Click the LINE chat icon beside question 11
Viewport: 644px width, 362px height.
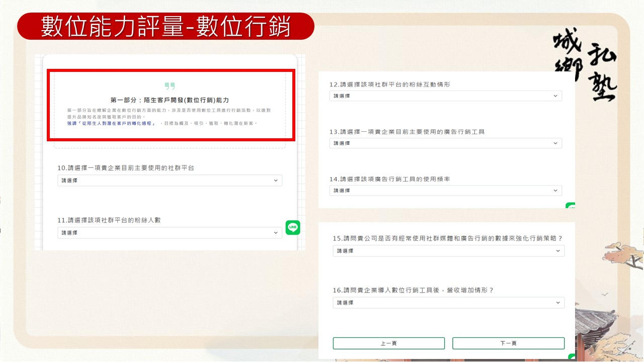point(292,227)
